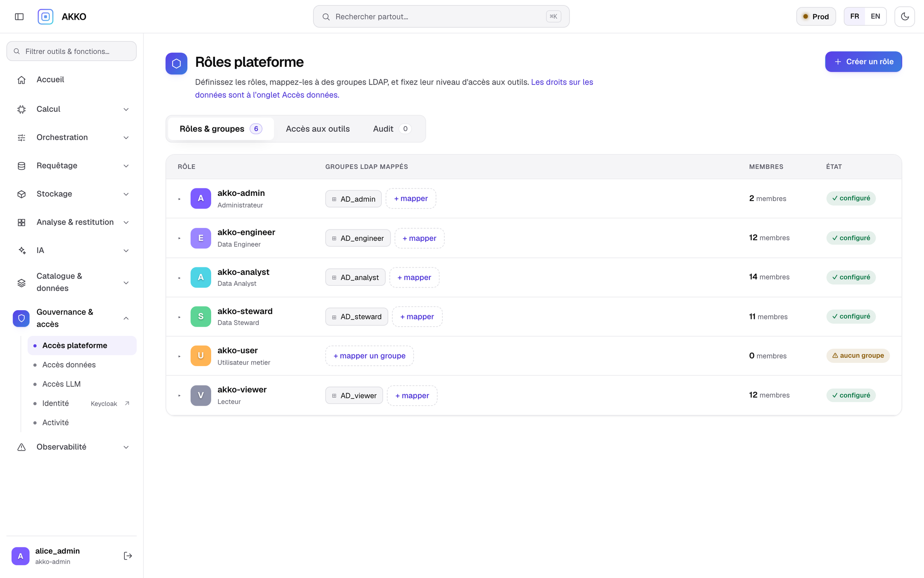Screen dimensions: 924x578
Task: Click the akko-user U avatar
Action: point(201,356)
